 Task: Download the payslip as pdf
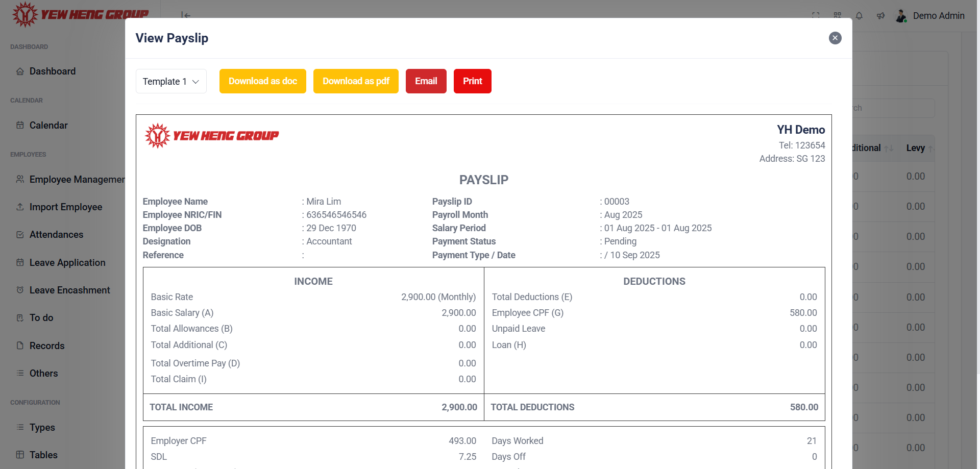pos(356,81)
